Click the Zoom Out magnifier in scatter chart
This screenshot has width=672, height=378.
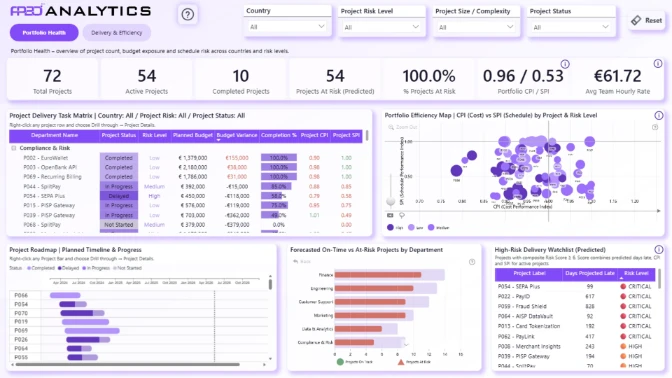point(391,127)
